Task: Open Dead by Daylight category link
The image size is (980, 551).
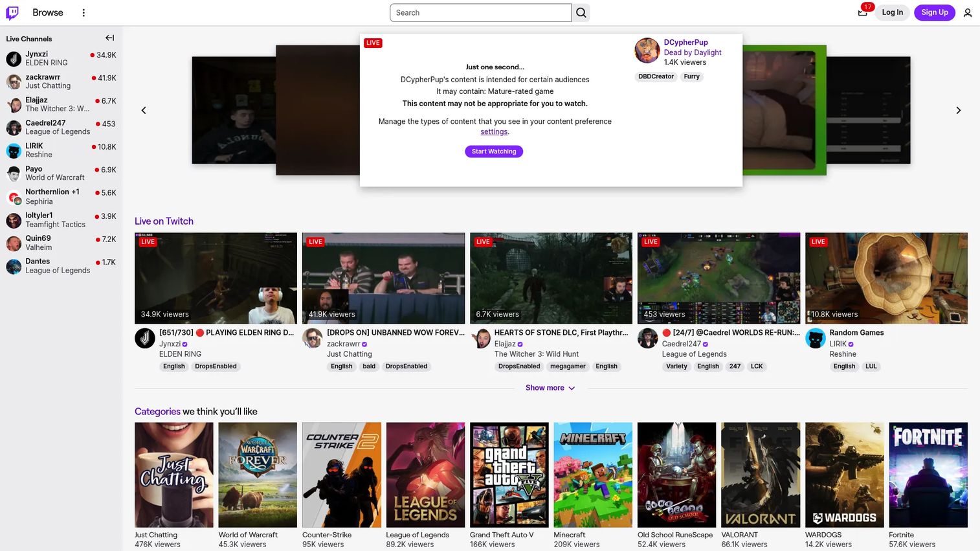Action: (x=693, y=52)
